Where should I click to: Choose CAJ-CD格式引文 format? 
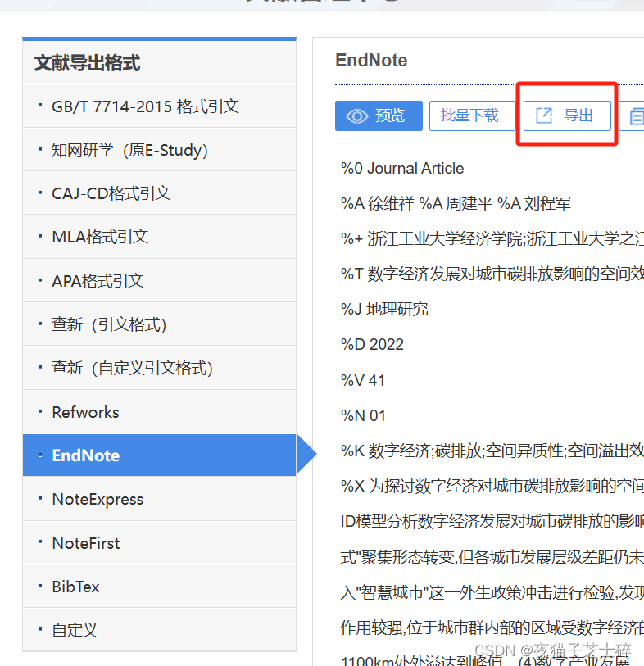coord(159,193)
